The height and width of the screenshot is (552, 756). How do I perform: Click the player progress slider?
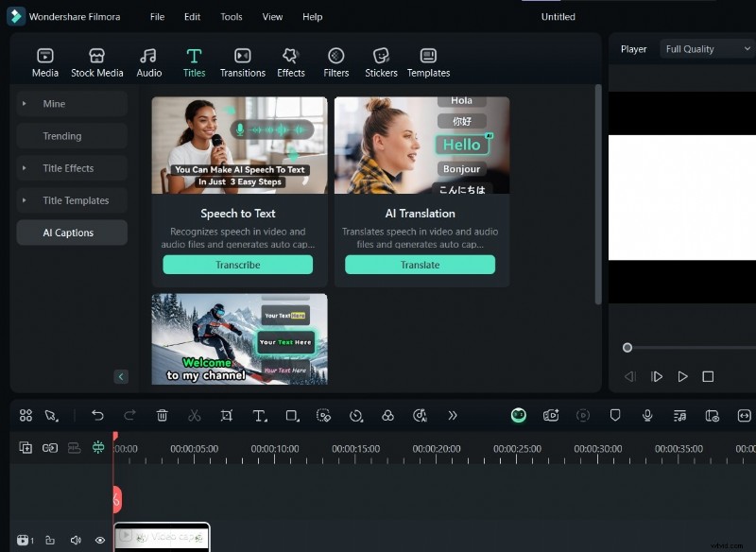[627, 347]
